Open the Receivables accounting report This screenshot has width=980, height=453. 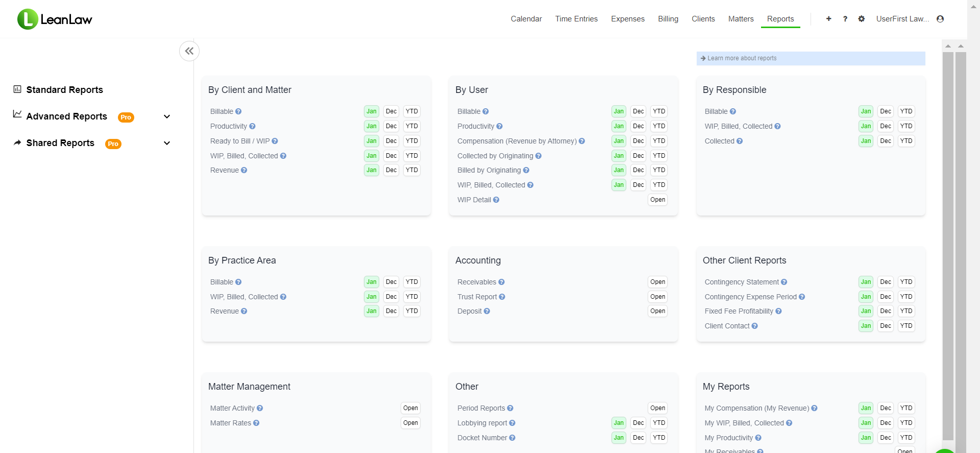658,282
